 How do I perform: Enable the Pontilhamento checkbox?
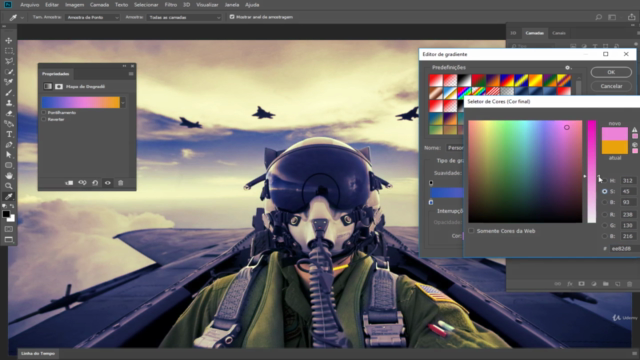point(44,112)
